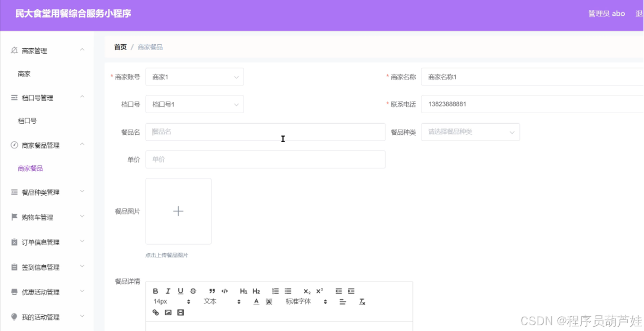Screen dimensions: 644x331
Task: Expand the 购物车管理 sidebar menu
Action: click(47, 217)
